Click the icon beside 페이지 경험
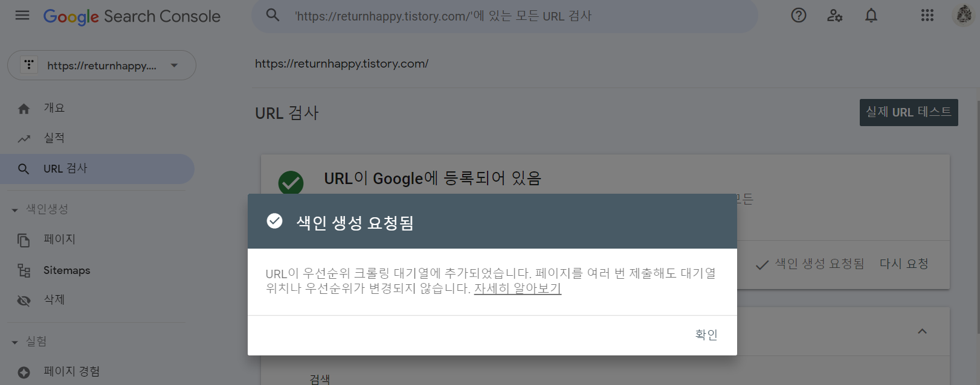The height and width of the screenshot is (385, 980). pos(24,373)
